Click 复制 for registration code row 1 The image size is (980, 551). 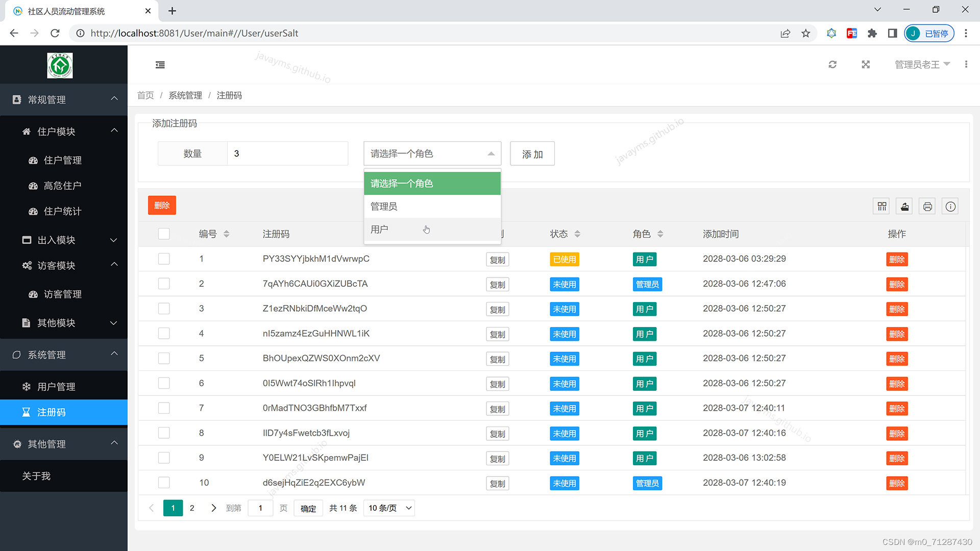tap(497, 260)
